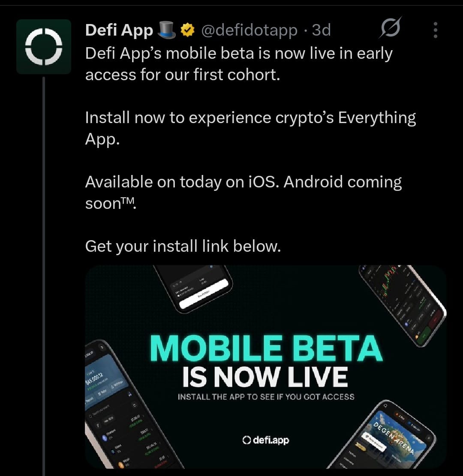Open the @defidotapp handle link
Viewport: 463px width, 476px height.
coord(249,30)
